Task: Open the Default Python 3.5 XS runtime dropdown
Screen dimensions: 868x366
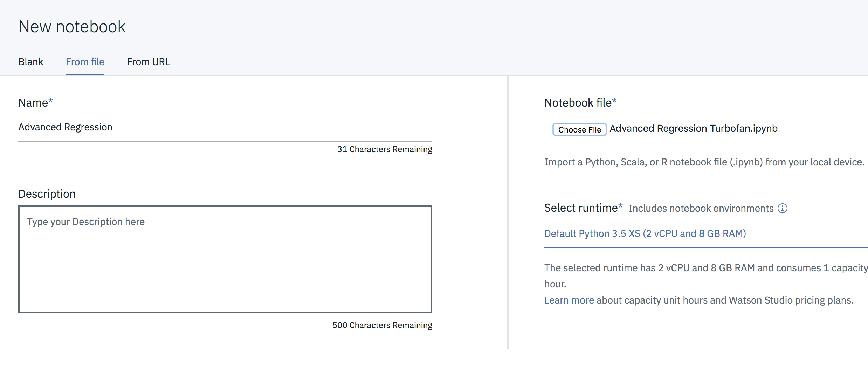Action: point(645,233)
